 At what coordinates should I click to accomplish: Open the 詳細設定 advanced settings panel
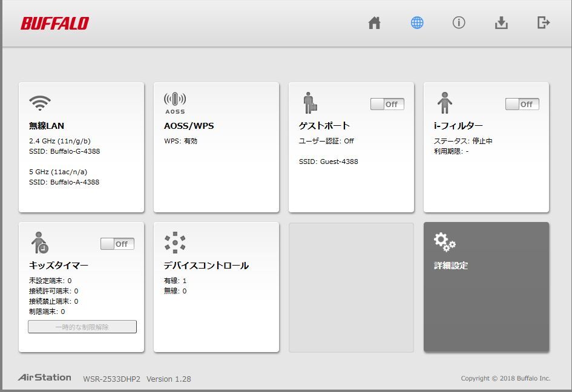[486, 287]
